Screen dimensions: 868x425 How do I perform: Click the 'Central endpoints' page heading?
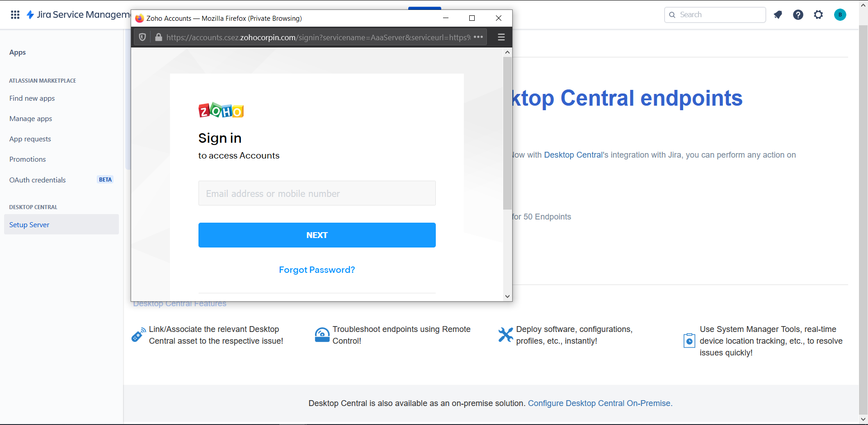click(651, 98)
